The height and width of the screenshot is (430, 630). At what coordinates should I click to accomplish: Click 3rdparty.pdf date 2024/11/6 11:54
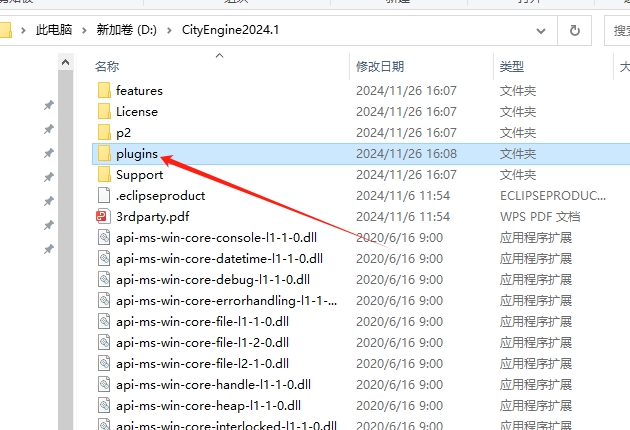coord(403,217)
